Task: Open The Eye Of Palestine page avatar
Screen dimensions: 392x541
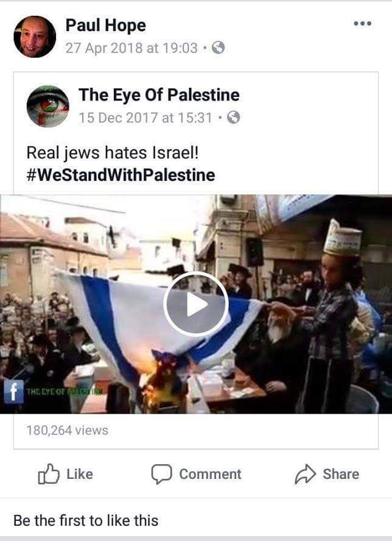Action: tap(47, 106)
